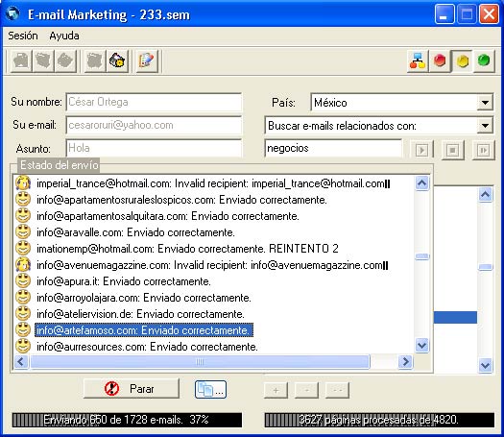The width and height of the screenshot is (504, 437).
Task: Click the plus button below the list
Action: coord(276,390)
